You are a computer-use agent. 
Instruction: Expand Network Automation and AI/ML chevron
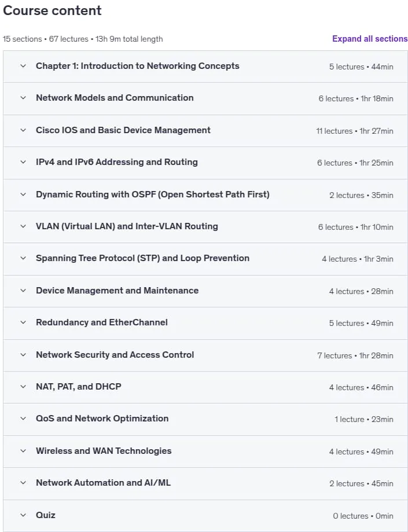tap(23, 482)
